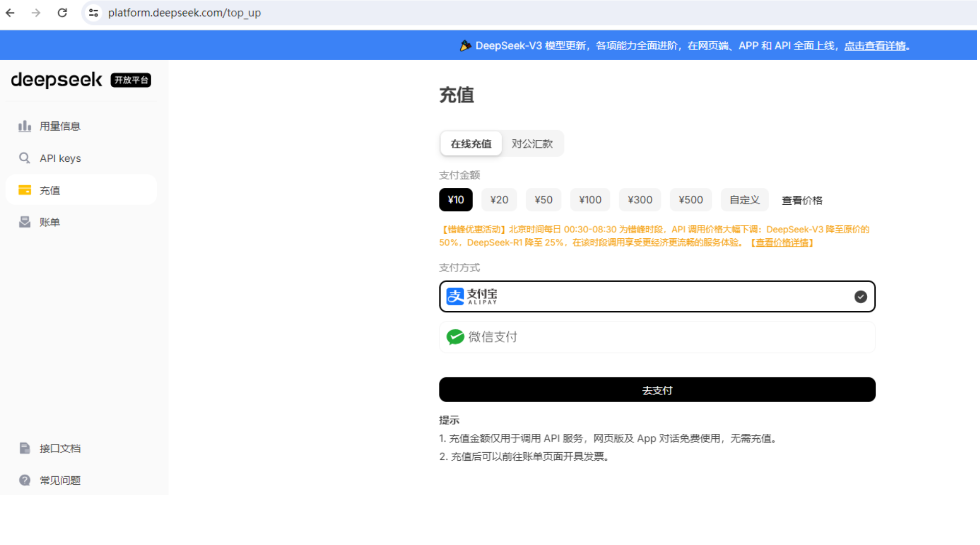Open the 查看价格详情 link in orange notice
The width and height of the screenshot is (980, 545).
pyautogui.click(x=782, y=243)
